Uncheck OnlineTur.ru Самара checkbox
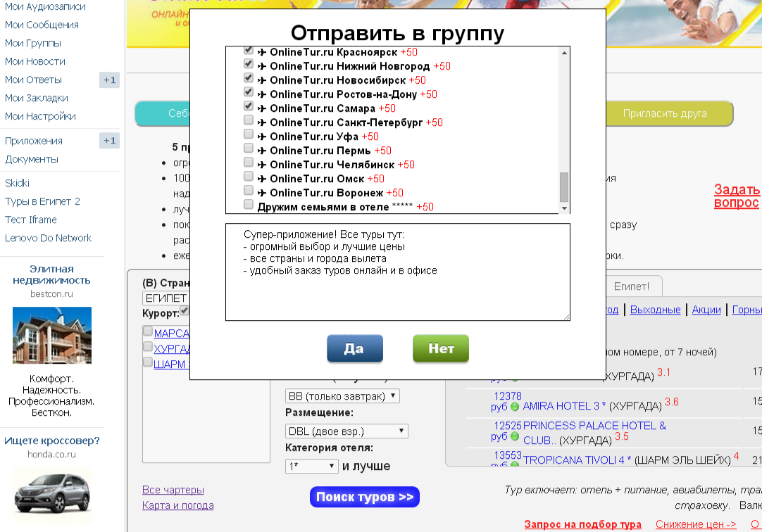The width and height of the screenshot is (762, 532). (249, 106)
